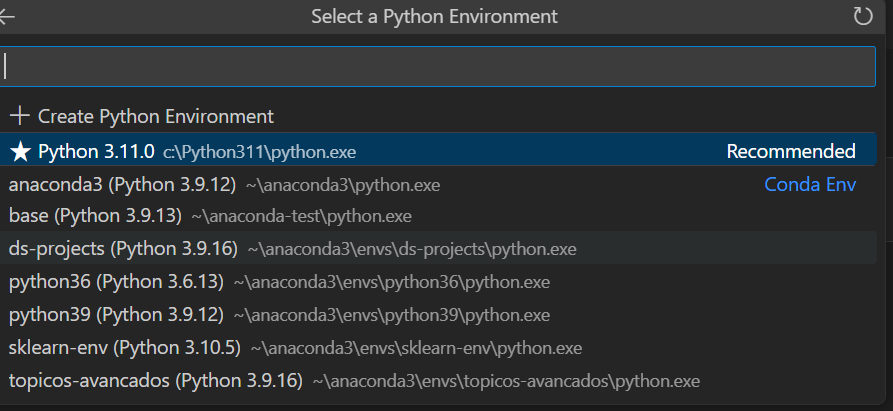The width and height of the screenshot is (893, 411).
Task: Select Create Python Environment option
Action: [155, 116]
